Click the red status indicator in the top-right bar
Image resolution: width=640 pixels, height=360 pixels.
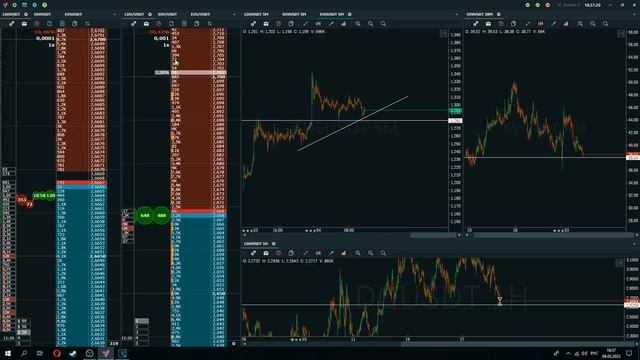548,5
